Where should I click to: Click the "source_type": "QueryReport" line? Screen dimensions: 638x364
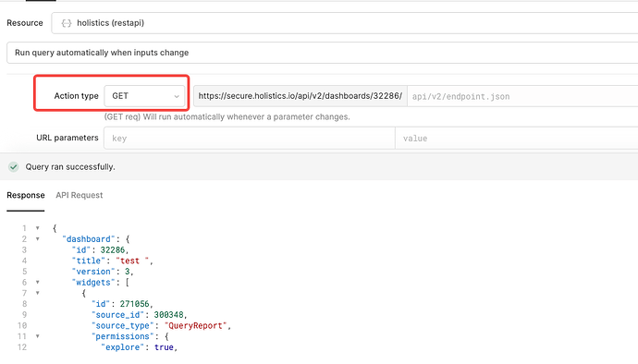[x=162, y=326]
